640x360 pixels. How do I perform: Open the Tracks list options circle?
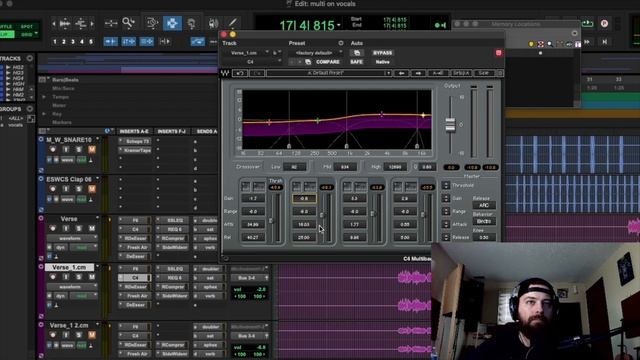tap(29, 58)
